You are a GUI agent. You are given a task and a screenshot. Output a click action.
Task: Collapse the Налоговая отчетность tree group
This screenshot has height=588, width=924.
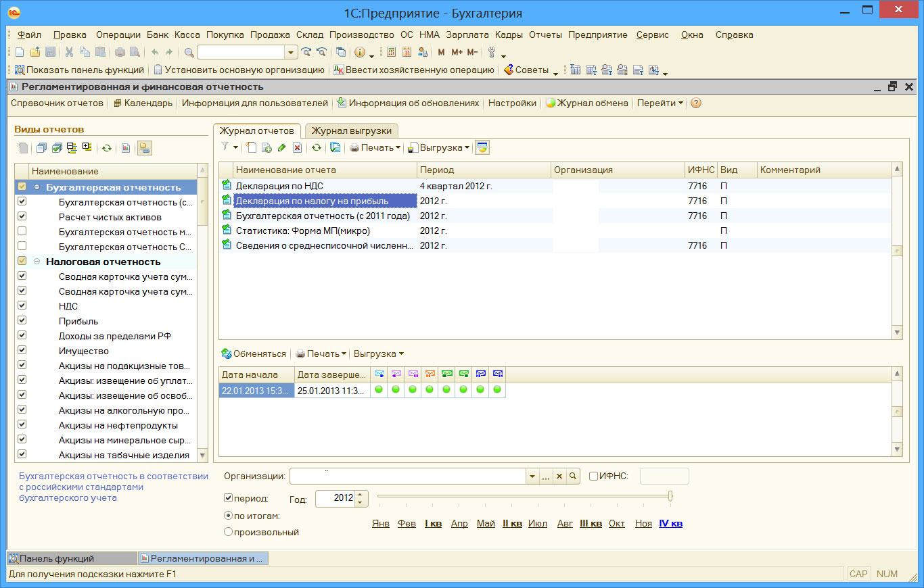37,262
